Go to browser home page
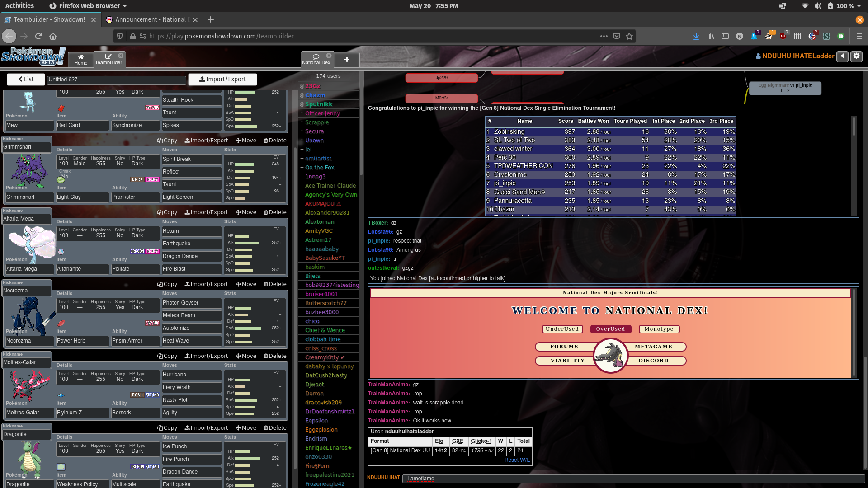 [53, 36]
